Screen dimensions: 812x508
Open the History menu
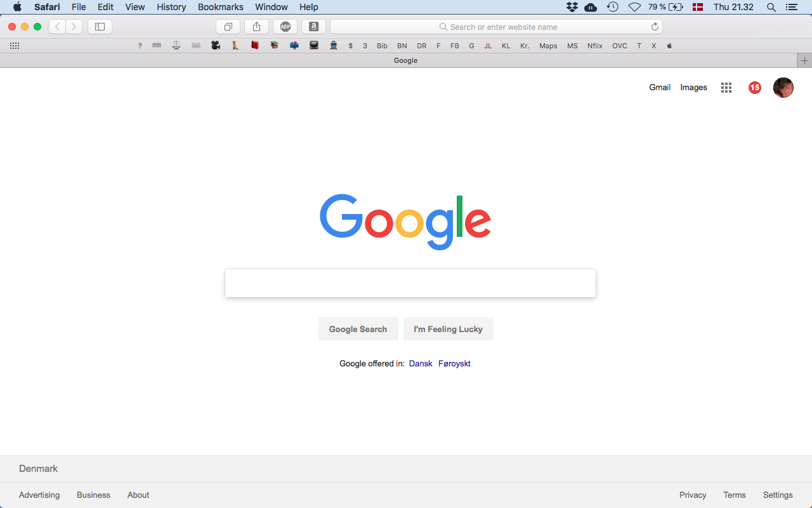pyautogui.click(x=171, y=7)
